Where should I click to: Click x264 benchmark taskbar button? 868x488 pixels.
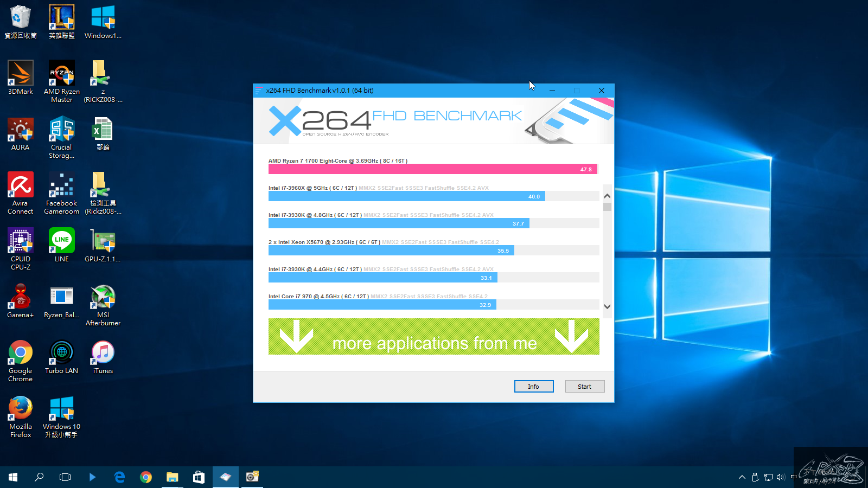(226, 477)
